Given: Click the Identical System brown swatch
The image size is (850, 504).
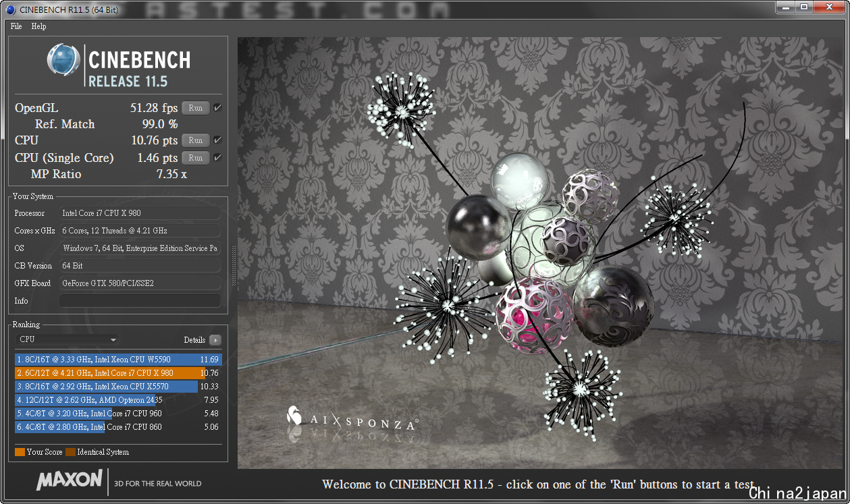Looking at the screenshot, I should pos(70,452).
